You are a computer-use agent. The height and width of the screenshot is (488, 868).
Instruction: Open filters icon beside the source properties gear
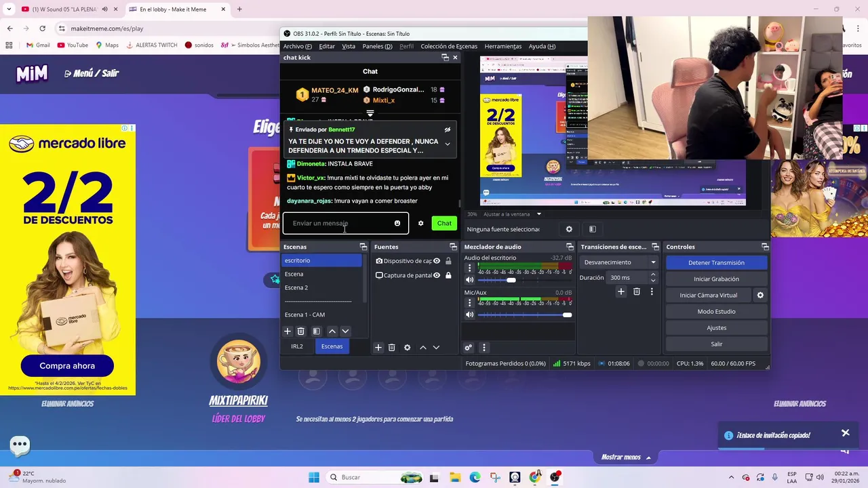click(592, 229)
